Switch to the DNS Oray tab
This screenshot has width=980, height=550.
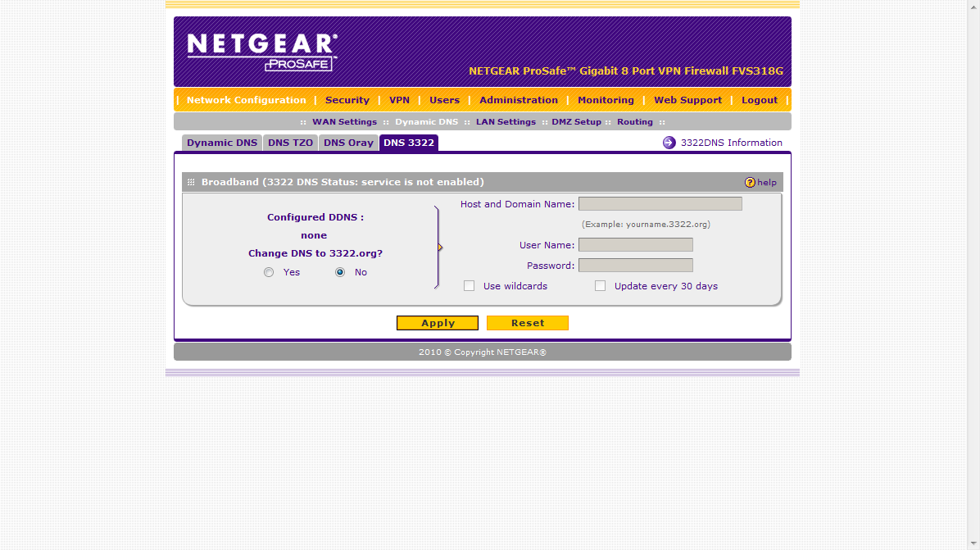(x=349, y=143)
